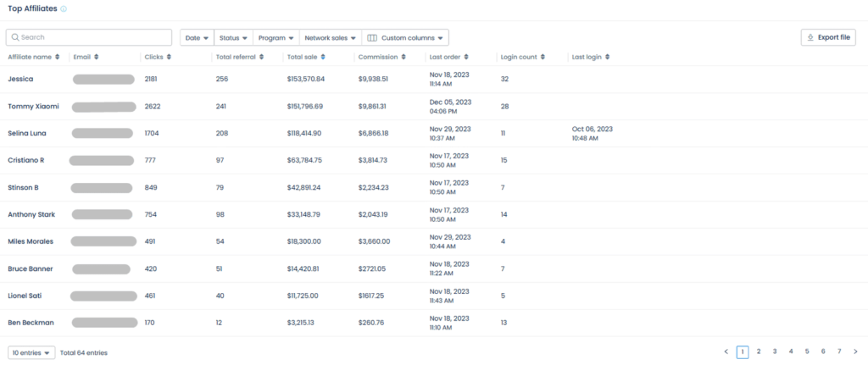
Task: Sort by Total sale column arrows
Action: (322, 57)
